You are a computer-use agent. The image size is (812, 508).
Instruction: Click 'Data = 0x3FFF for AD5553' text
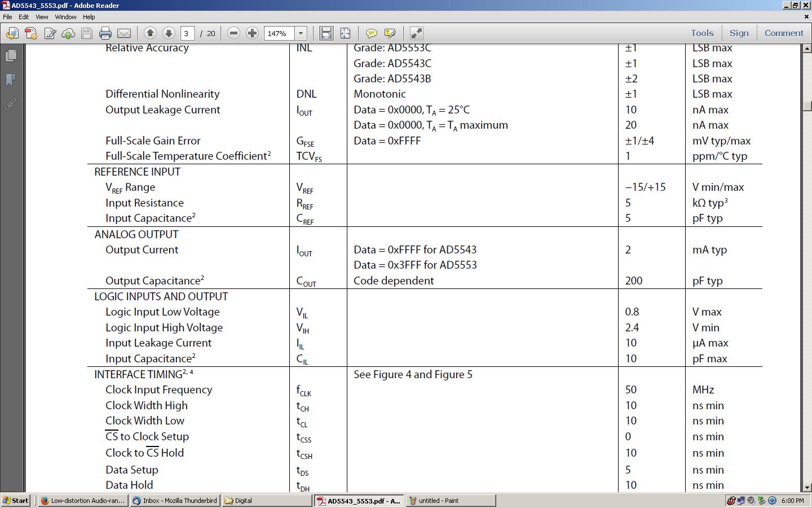click(x=415, y=265)
